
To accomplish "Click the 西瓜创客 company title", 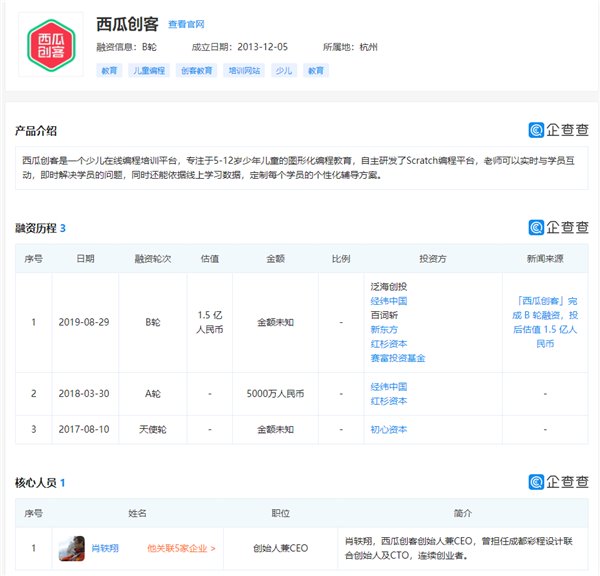I will (x=127, y=24).
